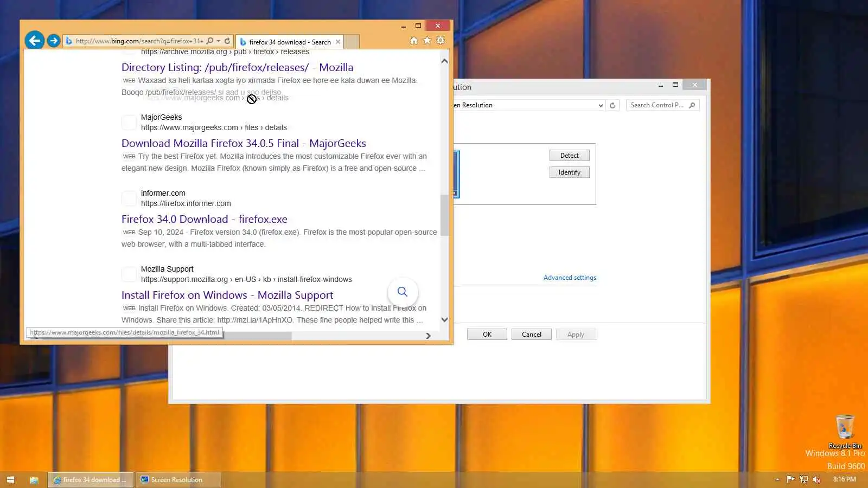Click the Apply button
868x488 pixels.
point(576,335)
